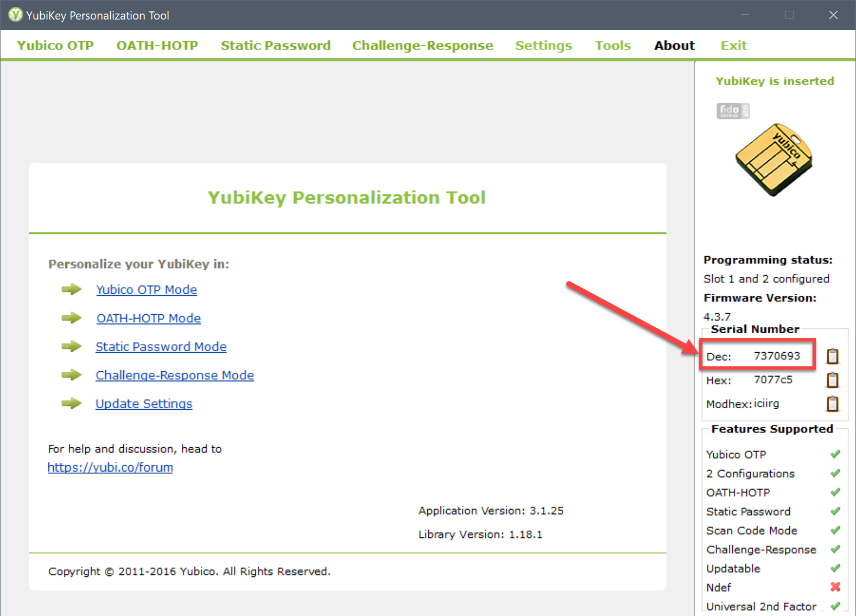Copy the hex serial number to clipboard
856x616 pixels.
click(x=832, y=380)
